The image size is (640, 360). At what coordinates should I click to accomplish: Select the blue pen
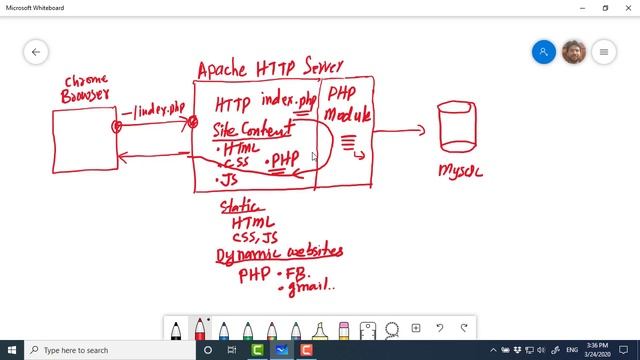(224, 331)
